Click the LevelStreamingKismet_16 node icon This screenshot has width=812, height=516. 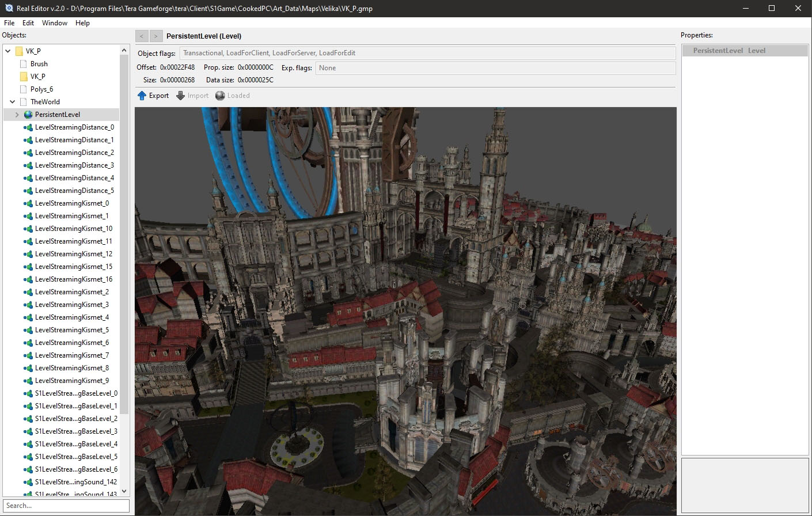pyautogui.click(x=28, y=279)
